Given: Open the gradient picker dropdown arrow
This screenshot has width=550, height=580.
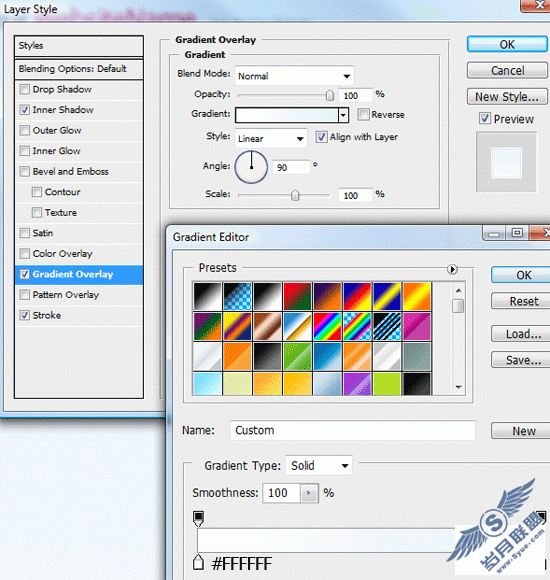Looking at the screenshot, I should tap(343, 115).
